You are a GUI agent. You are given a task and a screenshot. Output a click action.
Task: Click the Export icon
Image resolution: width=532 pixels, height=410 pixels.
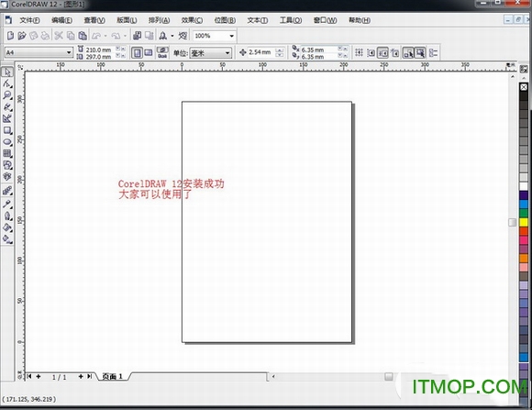[x=149, y=35]
